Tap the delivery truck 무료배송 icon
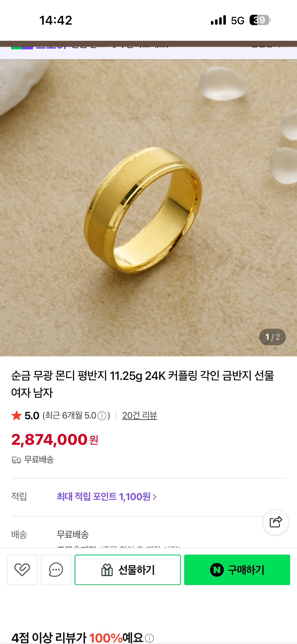 [x=17, y=460]
